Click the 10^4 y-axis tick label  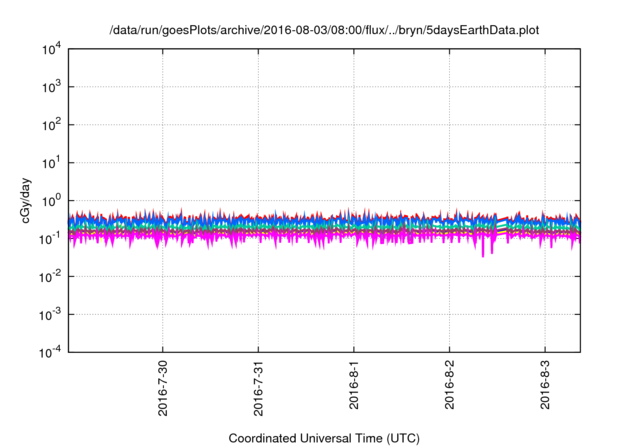(x=51, y=49)
